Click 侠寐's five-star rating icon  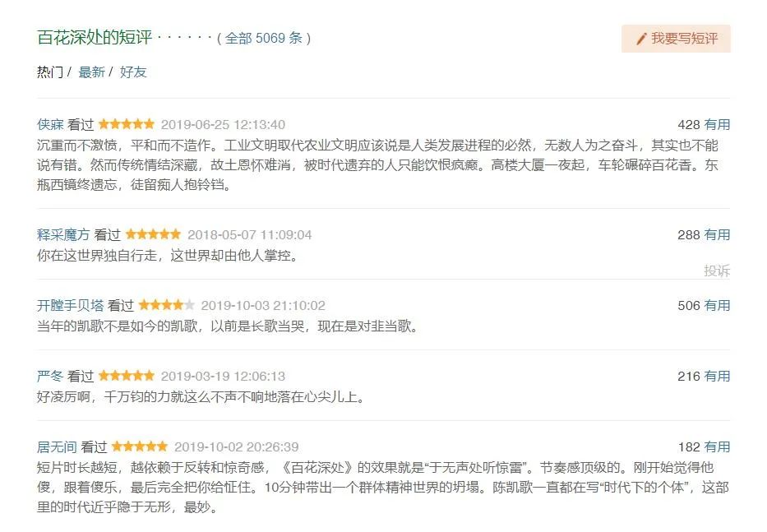127,125
